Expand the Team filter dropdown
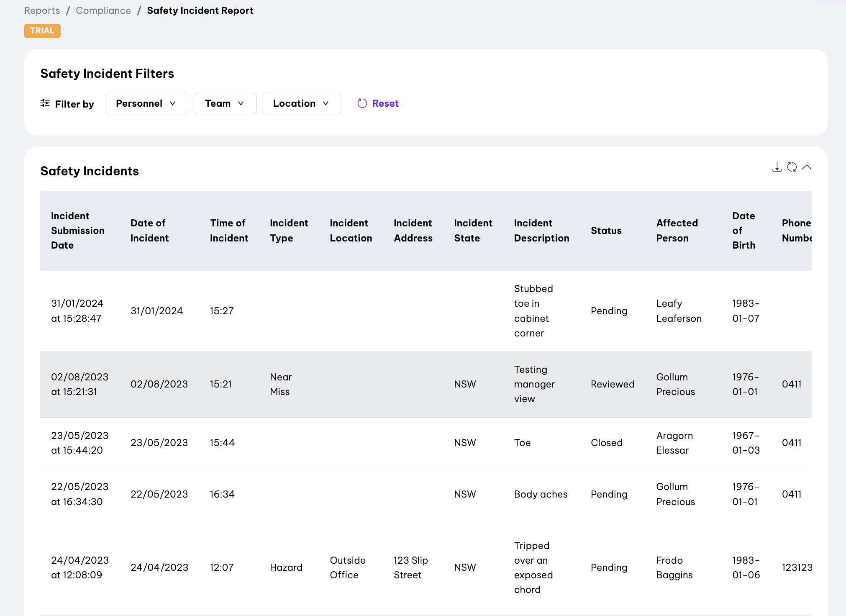 225,103
